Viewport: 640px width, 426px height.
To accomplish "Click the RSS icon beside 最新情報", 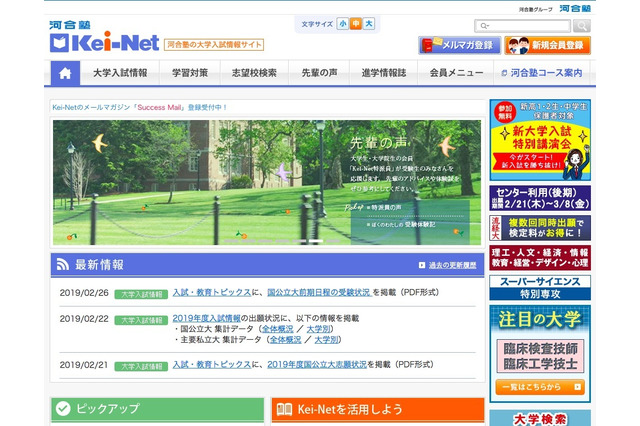I will (x=62, y=264).
